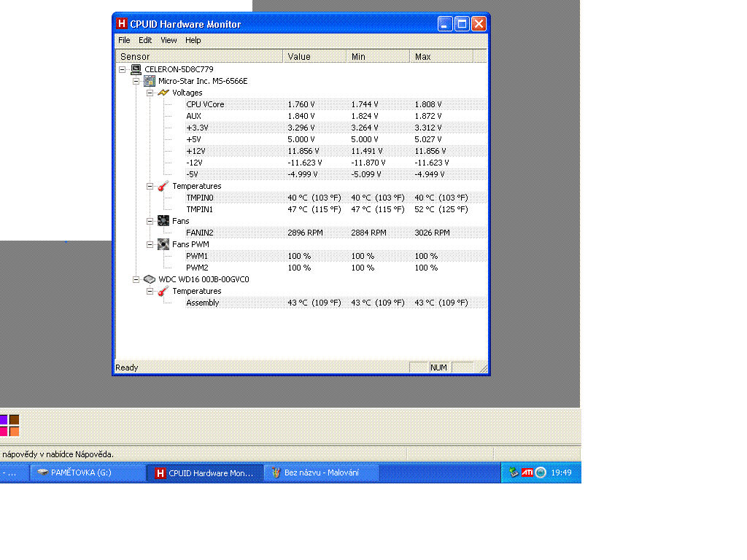This screenshot has width=747, height=560.
Task: Click the red ATI tray icon
Action: coord(527,472)
